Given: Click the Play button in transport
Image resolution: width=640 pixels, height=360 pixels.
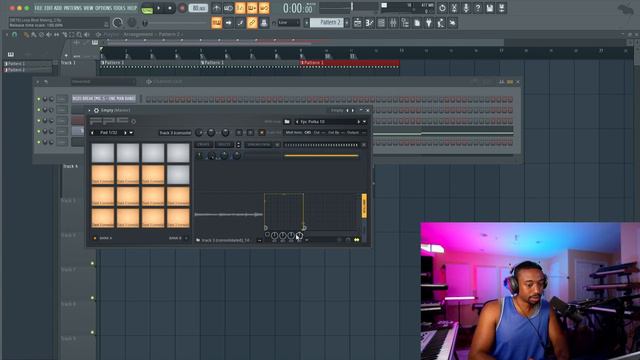Looking at the screenshot, I should pyautogui.click(x=159, y=8).
